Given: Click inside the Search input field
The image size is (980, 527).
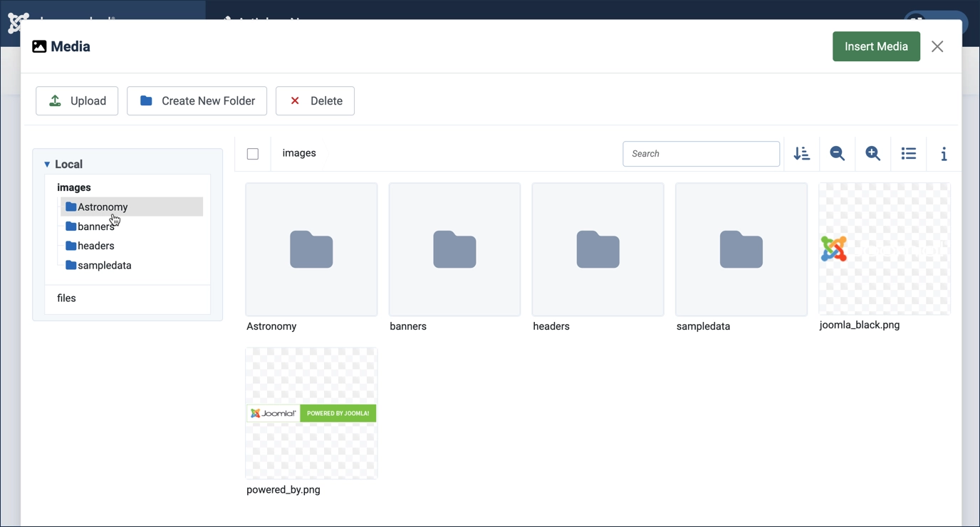Looking at the screenshot, I should (x=701, y=153).
